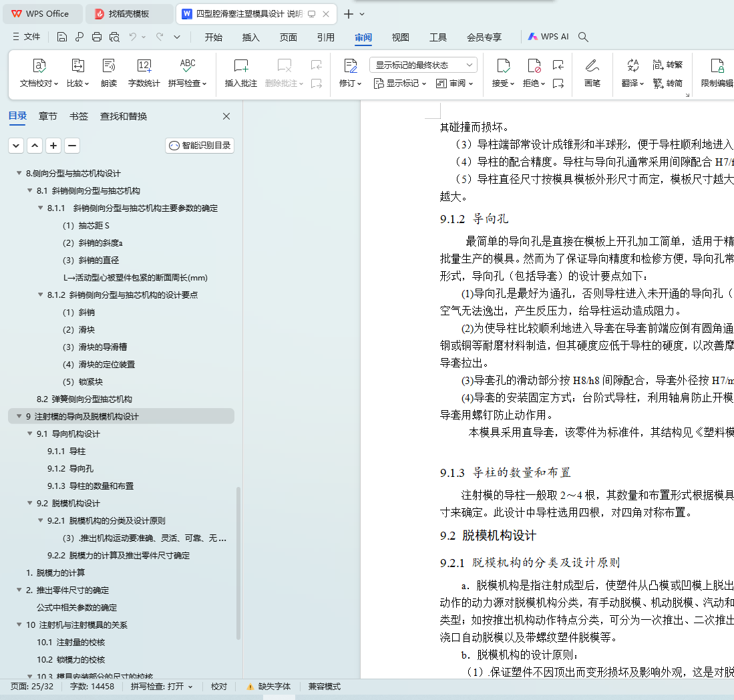
Task: Click the outline pane vertical scrollbar
Action: pyautogui.click(x=238, y=563)
